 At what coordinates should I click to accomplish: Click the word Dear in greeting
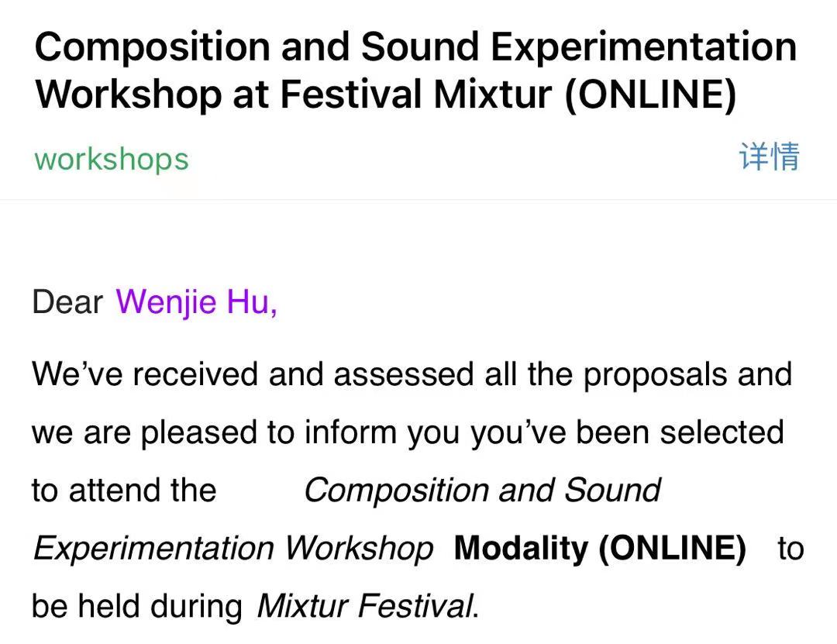pos(67,301)
